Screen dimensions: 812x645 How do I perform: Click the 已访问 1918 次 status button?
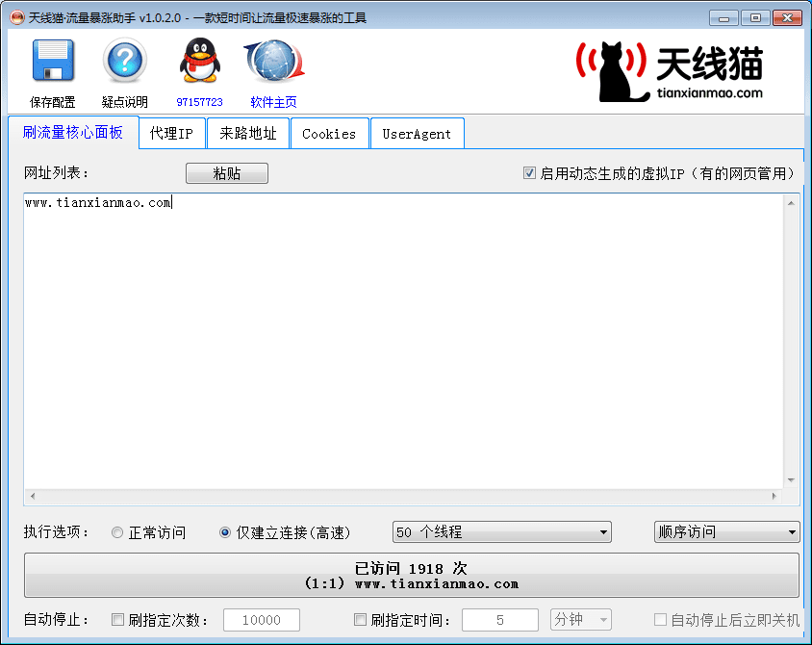412,576
